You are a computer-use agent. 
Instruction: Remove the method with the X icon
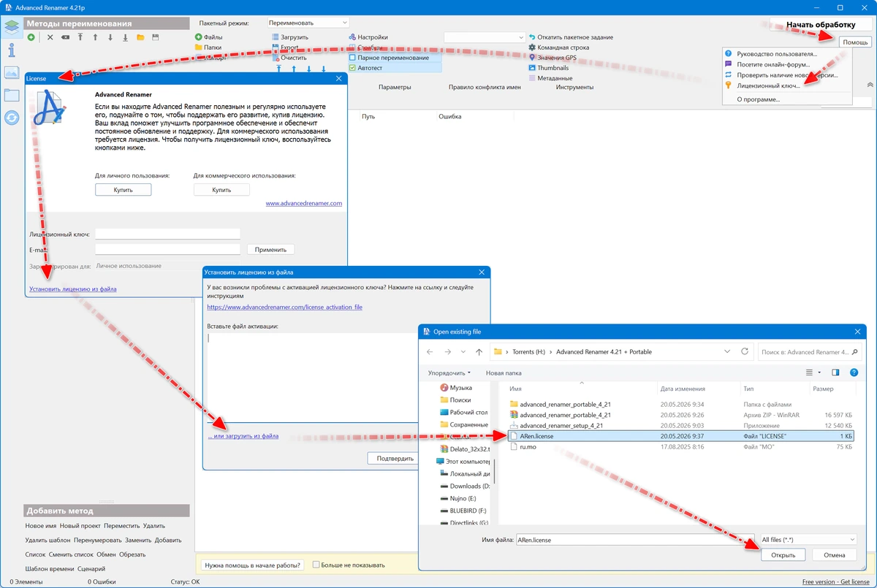point(50,37)
